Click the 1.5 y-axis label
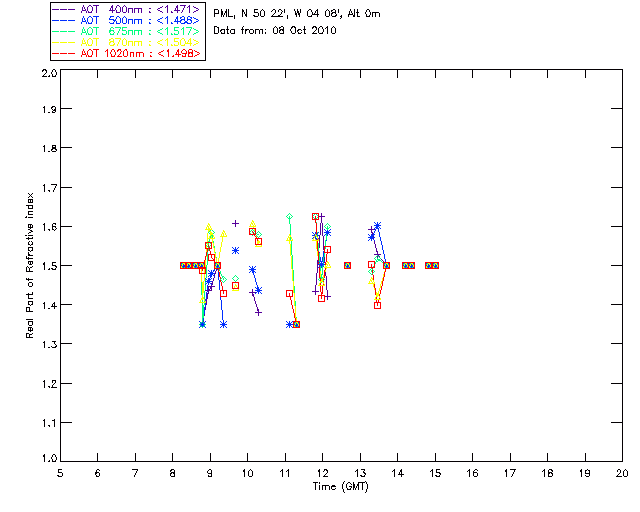This screenshot has height=512, width=640. click(x=49, y=266)
